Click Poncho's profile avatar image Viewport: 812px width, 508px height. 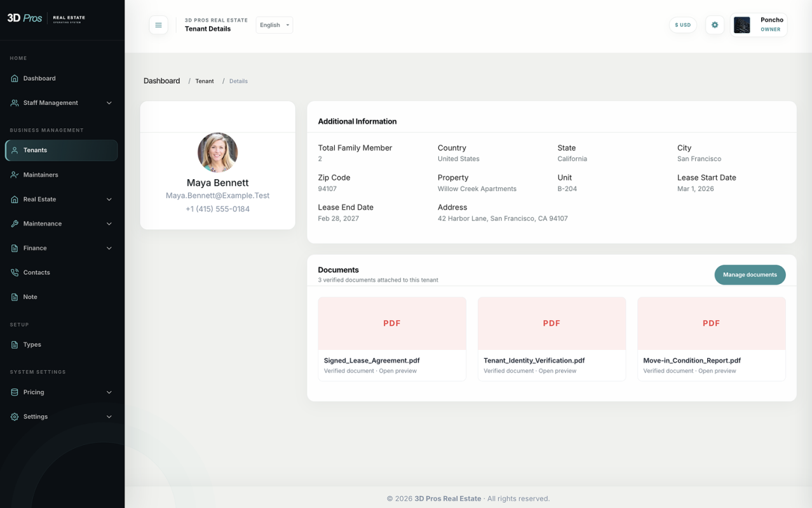tap(742, 25)
